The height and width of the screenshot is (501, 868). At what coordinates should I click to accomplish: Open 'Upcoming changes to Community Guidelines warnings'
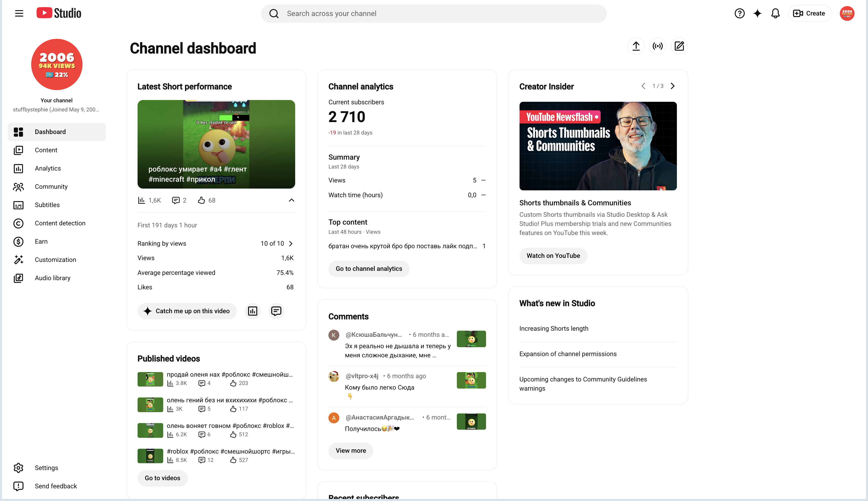(x=583, y=384)
